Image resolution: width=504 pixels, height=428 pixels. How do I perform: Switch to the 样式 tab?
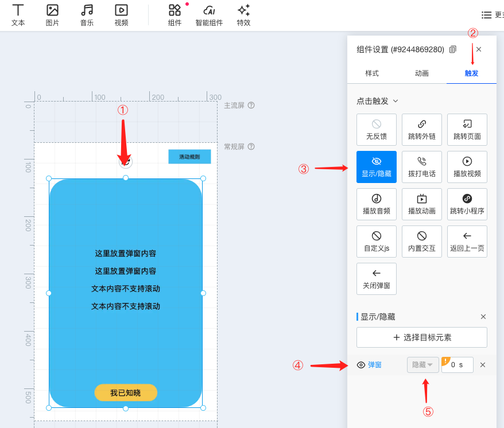(x=372, y=73)
